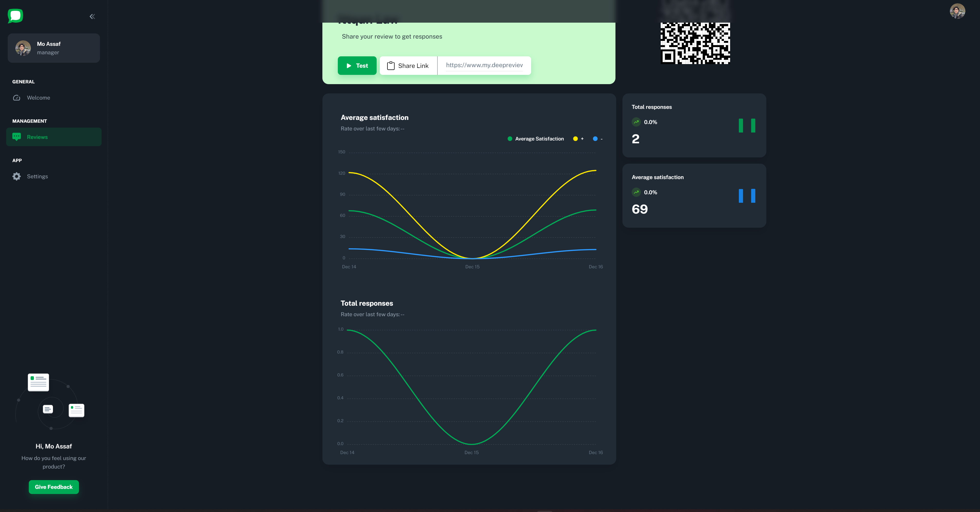This screenshot has height=512, width=980.
Task: Click the clipboard icon in Share Link
Action: pyautogui.click(x=391, y=66)
